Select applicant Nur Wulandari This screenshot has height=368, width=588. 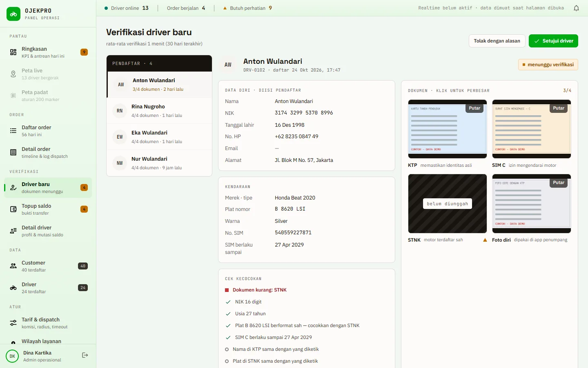point(159,163)
